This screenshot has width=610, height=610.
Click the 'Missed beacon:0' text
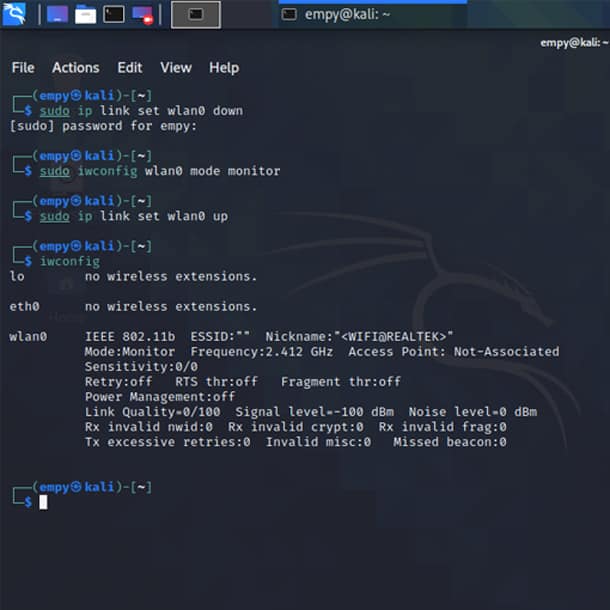tap(450, 442)
